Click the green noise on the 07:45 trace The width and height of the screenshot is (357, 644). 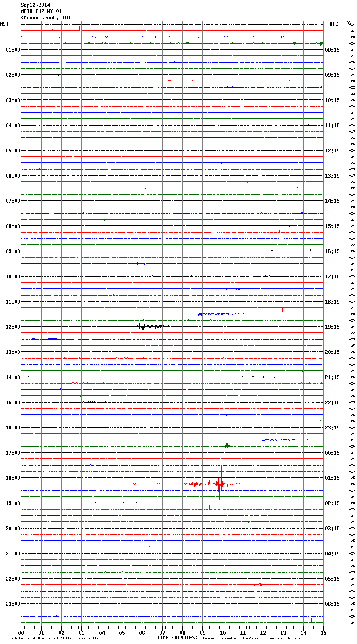[111, 219]
